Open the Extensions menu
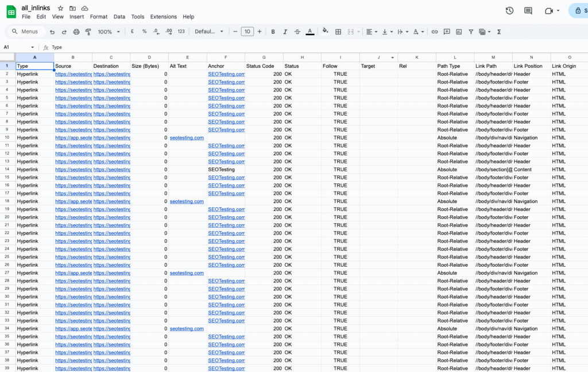 [164, 17]
